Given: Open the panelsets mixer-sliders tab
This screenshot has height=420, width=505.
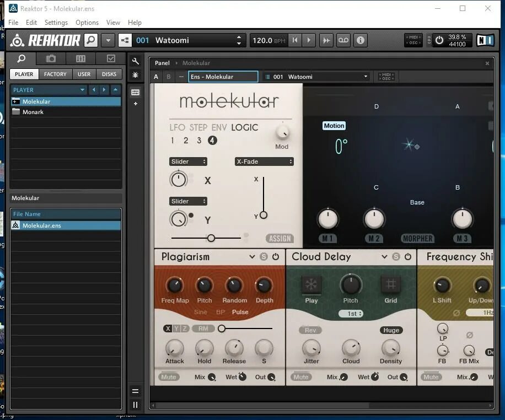Looking at the screenshot, I should pos(80,58).
